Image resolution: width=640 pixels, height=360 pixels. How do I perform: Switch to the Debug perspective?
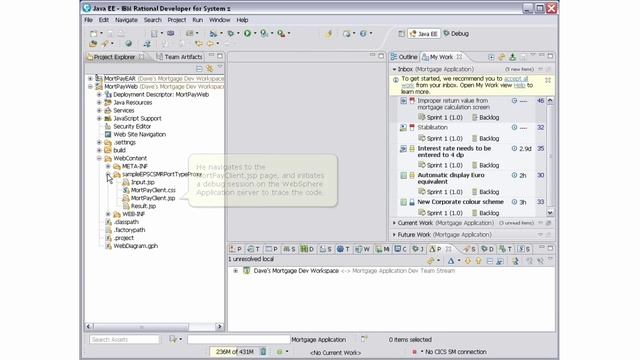click(456, 33)
